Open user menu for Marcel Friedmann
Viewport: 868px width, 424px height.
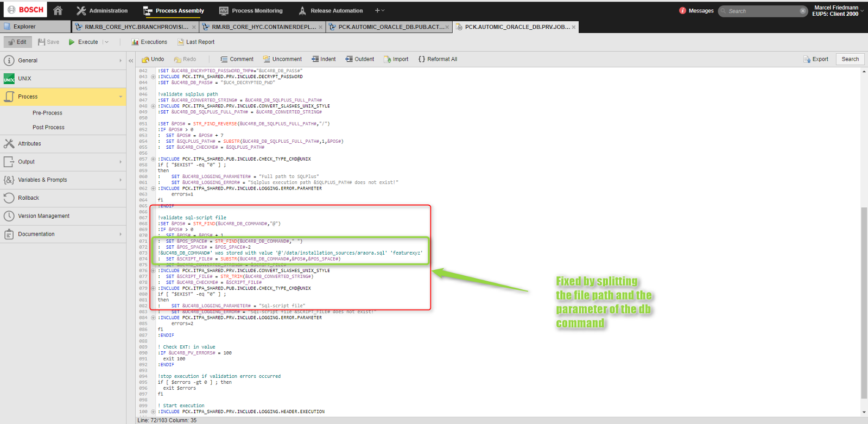coord(838,10)
